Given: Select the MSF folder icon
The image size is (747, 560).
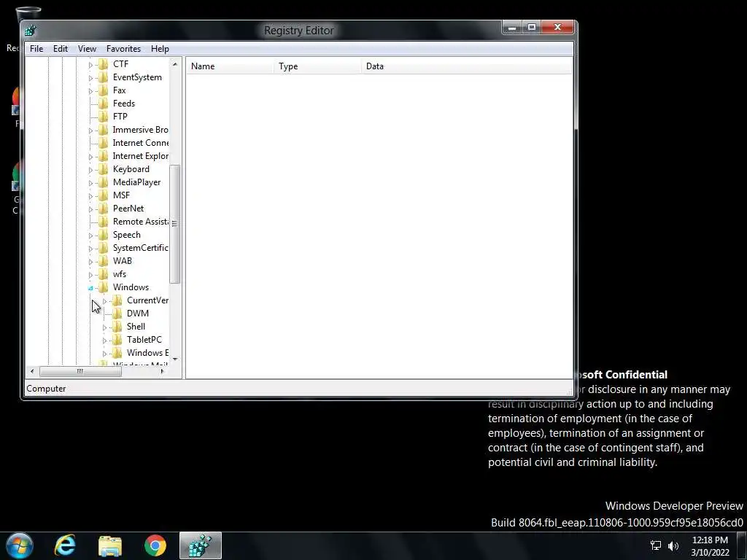Looking at the screenshot, I should (x=103, y=195).
